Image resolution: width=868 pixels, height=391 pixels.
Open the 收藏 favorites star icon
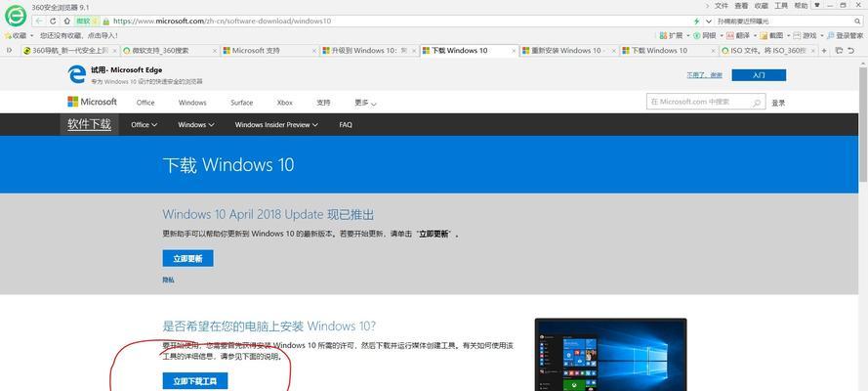click(x=8, y=35)
